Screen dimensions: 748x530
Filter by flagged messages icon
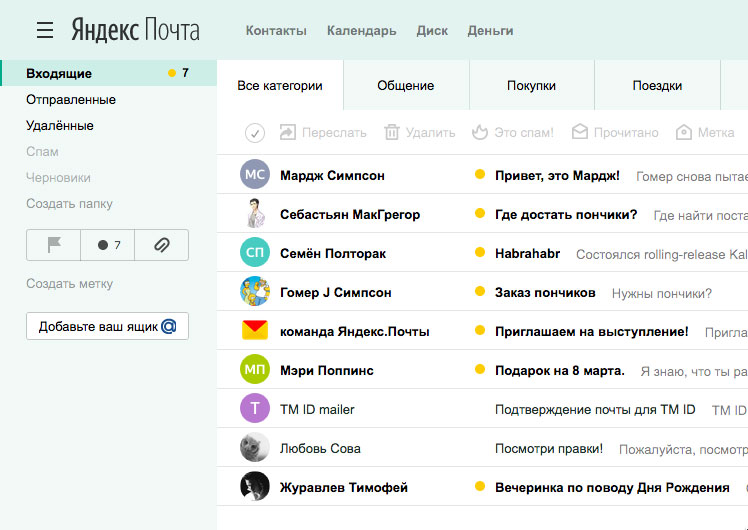click(54, 245)
